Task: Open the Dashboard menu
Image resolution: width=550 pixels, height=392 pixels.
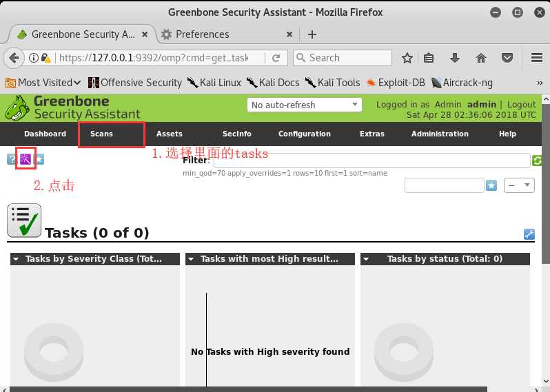Action: (x=45, y=134)
